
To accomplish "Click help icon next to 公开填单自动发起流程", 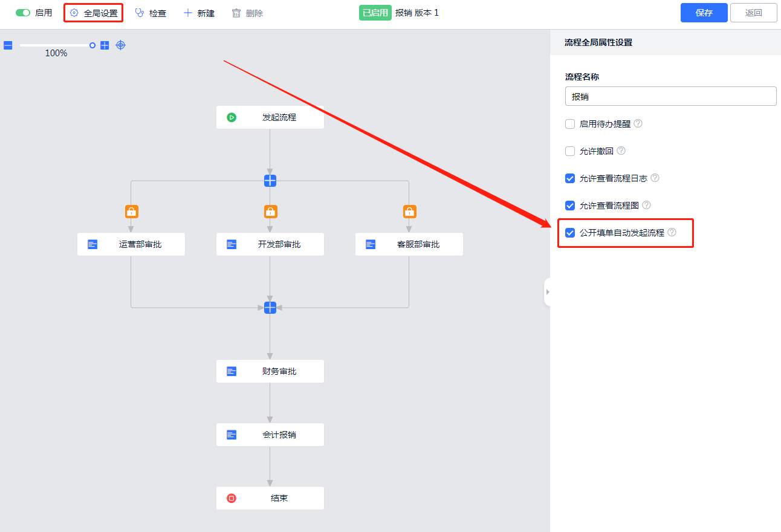I will 672,232.
